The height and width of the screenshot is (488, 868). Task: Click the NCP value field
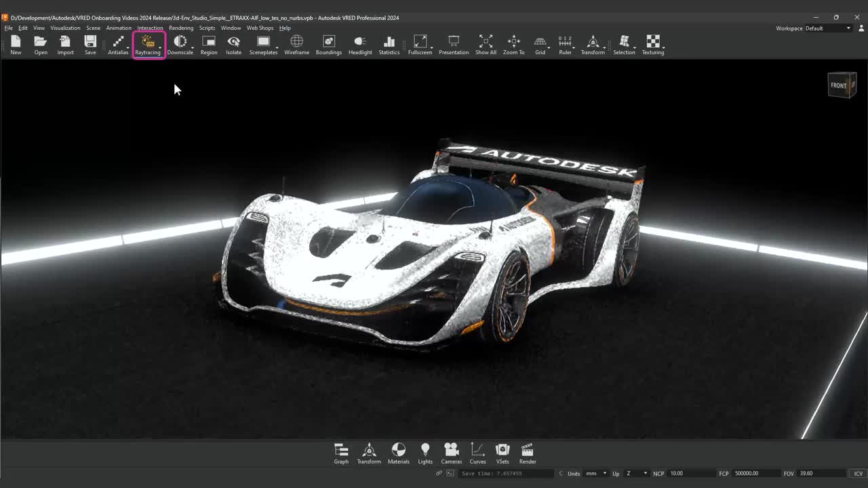coord(691,473)
